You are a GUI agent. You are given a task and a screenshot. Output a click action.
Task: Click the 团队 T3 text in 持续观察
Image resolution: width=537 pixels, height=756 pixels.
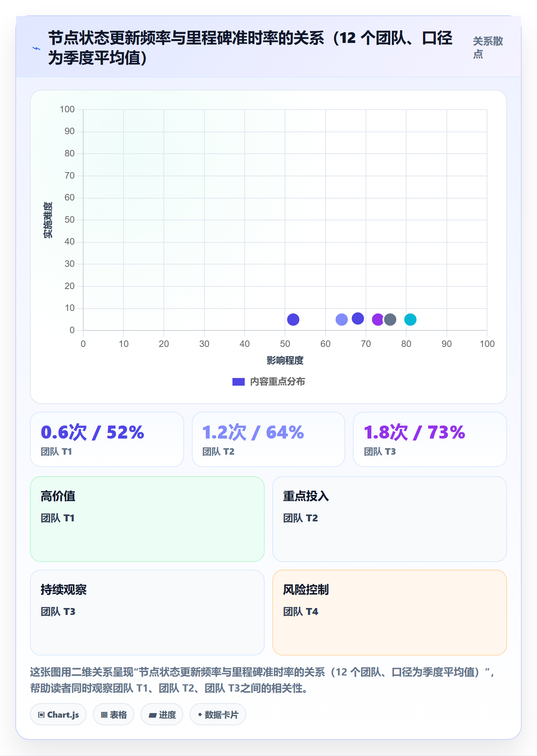click(58, 611)
